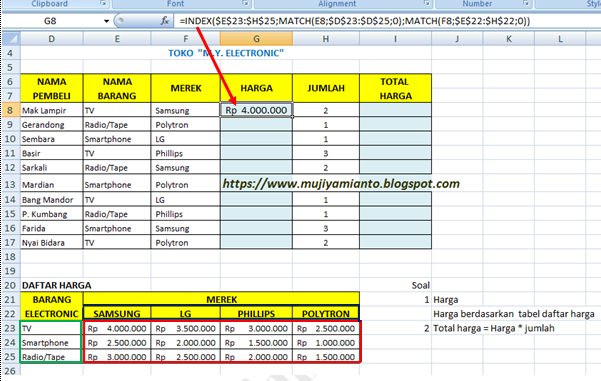Image resolution: width=601 pixels, height=381 pixels.
Task: Select row 23 header
Action: (10, 328)
